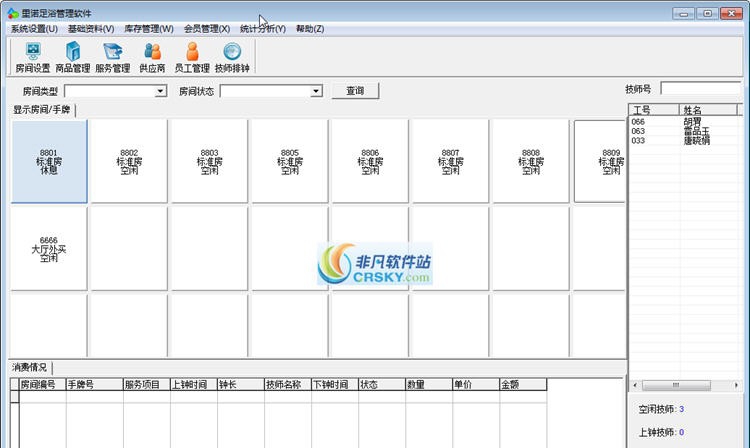Minimize the 里诺足浴管理软件 window
Image resolution: width=750 pixels, height=448 pixels.
pos(684,13)
